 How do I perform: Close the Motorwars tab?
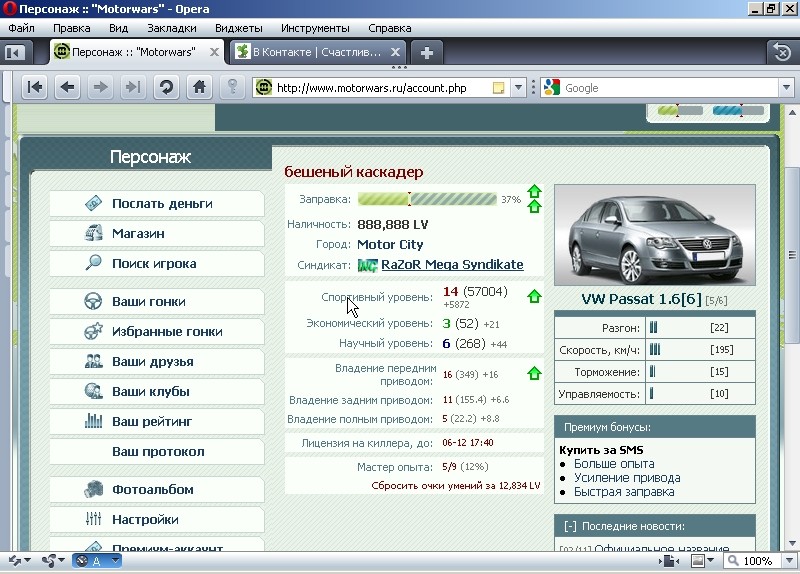214,52
